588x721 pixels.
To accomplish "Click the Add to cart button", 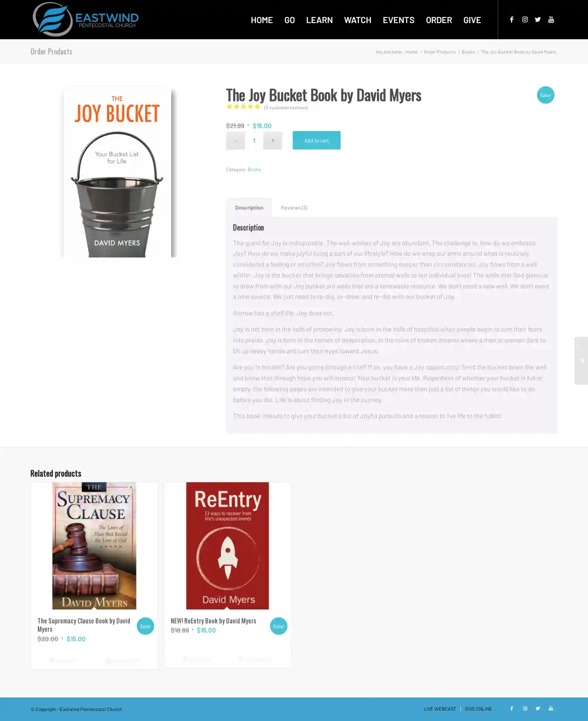I will click(317, 140).
